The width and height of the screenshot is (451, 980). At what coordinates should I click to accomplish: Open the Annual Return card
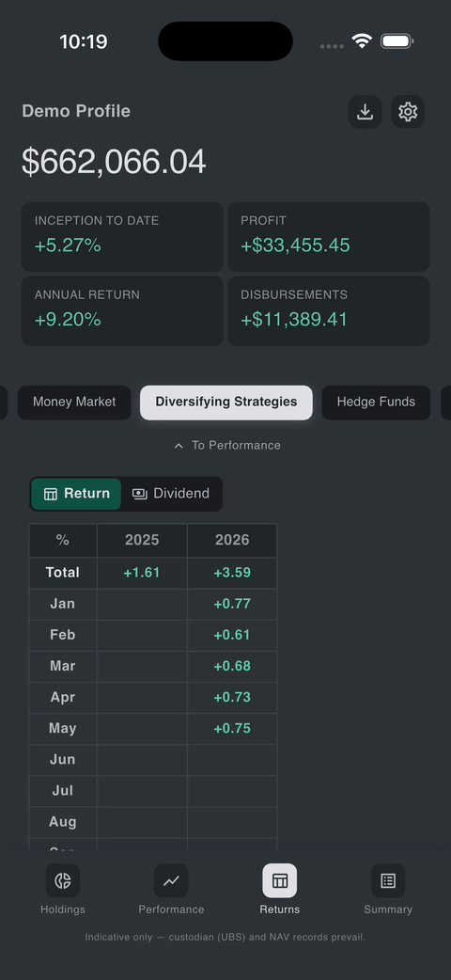122,310
